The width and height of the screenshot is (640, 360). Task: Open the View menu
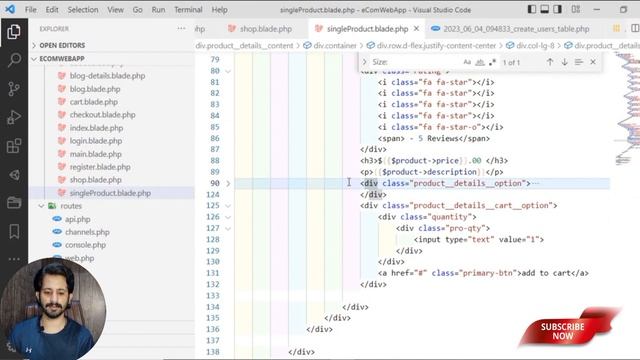[x=116, y=9]
